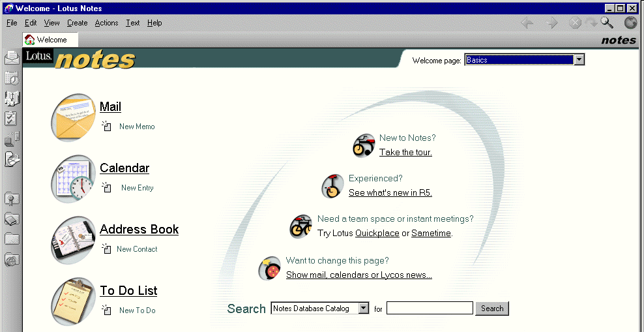644x332 pixels.
Task: Click the New To Do link
Action: [137, 310]
